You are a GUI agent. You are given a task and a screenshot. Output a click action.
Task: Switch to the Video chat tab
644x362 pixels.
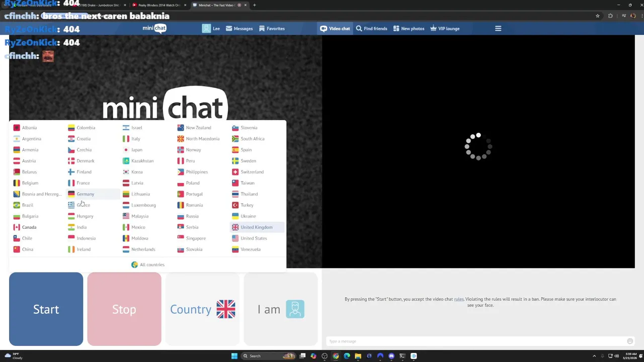click(335, 29)
